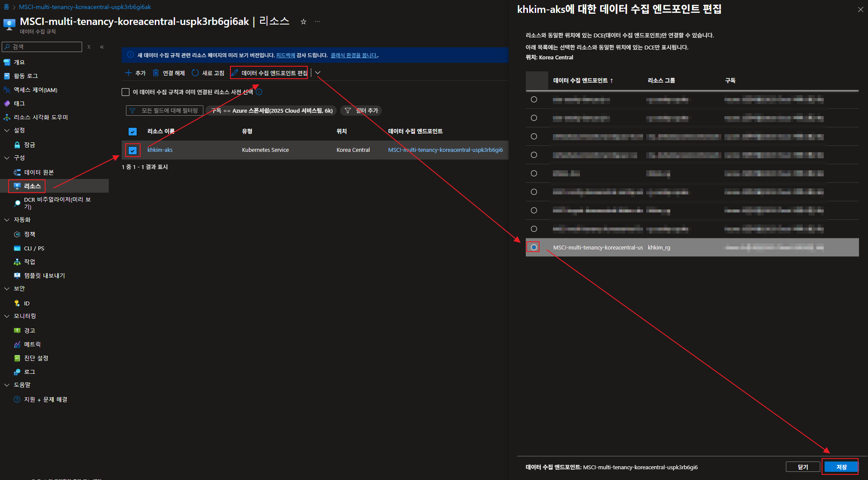This screenshot has width=868, height=480.
Task: Click the 저장 button
Action: [x=841, y=467]
